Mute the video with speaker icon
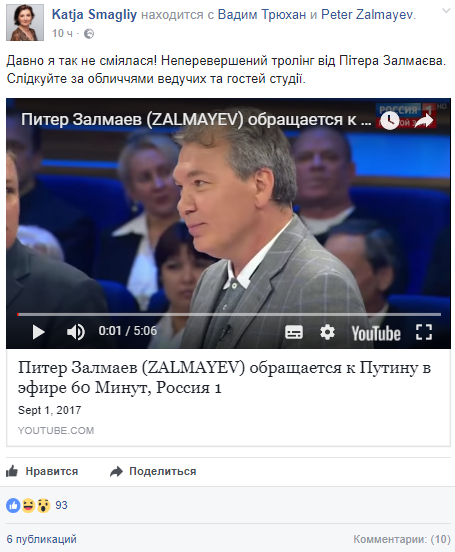 (76, 332)
